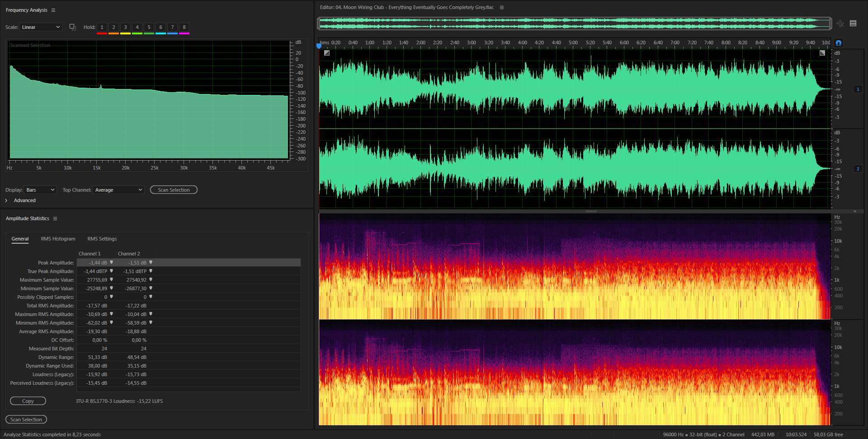
Task: Click the copy graphs icon beside Scale
Action: point(72,27)
